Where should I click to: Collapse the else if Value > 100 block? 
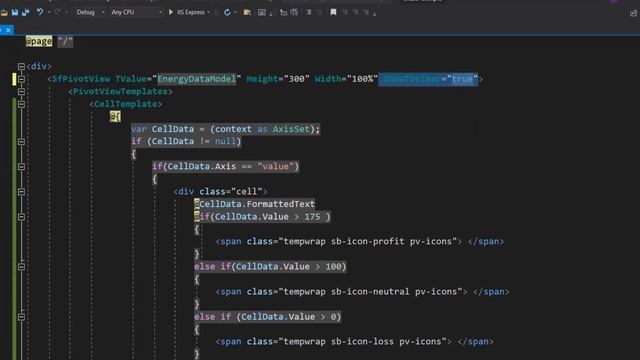(x=21, y=267)
